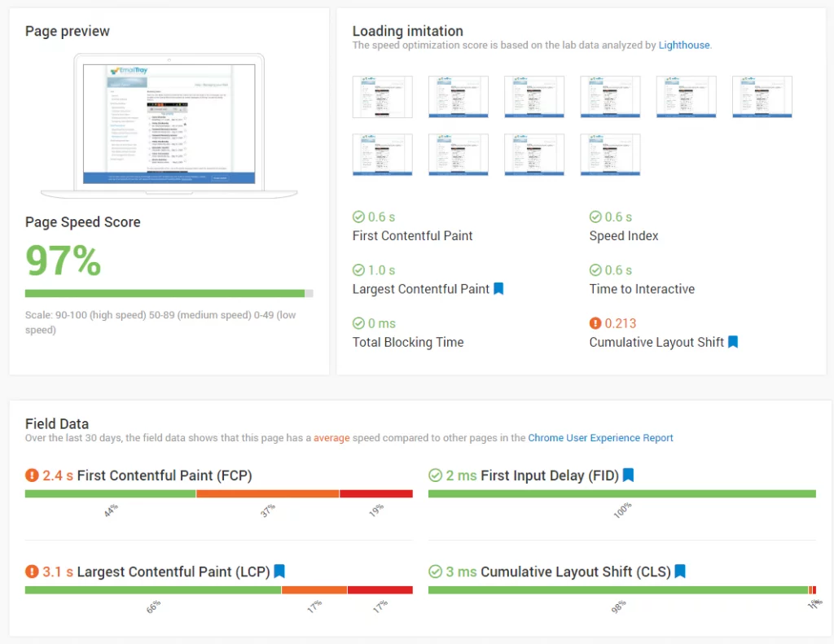This screenshot has height=644, width=834.
Task: Click green check icon beside 2 ms First Input Delay
Action: [435, 475]
